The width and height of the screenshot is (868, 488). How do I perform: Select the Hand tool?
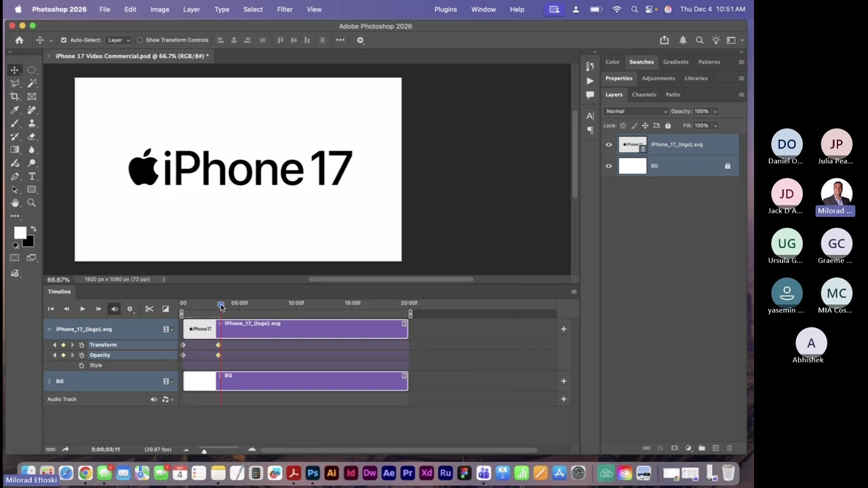[x=14, y=203]
